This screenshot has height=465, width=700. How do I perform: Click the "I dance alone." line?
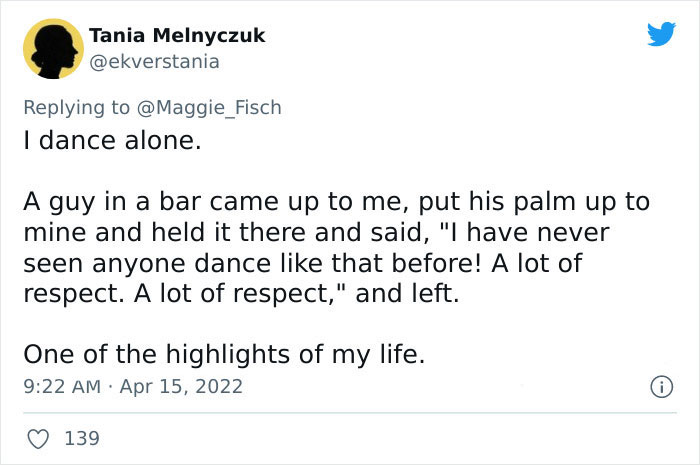(x=112, y=141)
